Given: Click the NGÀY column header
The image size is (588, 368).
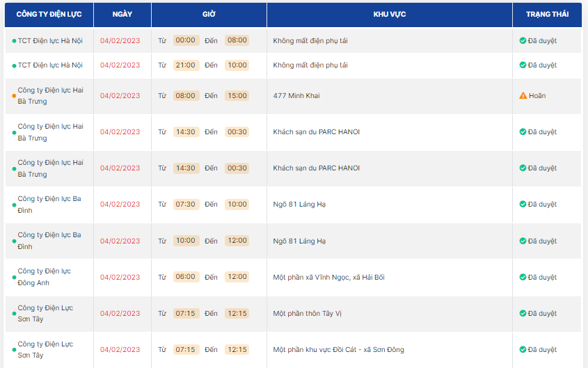Looking at the screenshot, I should [122, 14].
